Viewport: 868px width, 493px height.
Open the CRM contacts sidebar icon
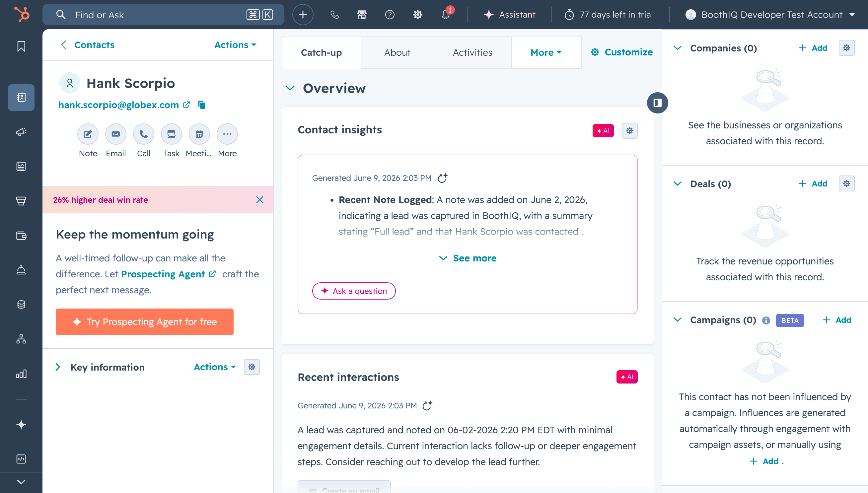pos(21,98)
